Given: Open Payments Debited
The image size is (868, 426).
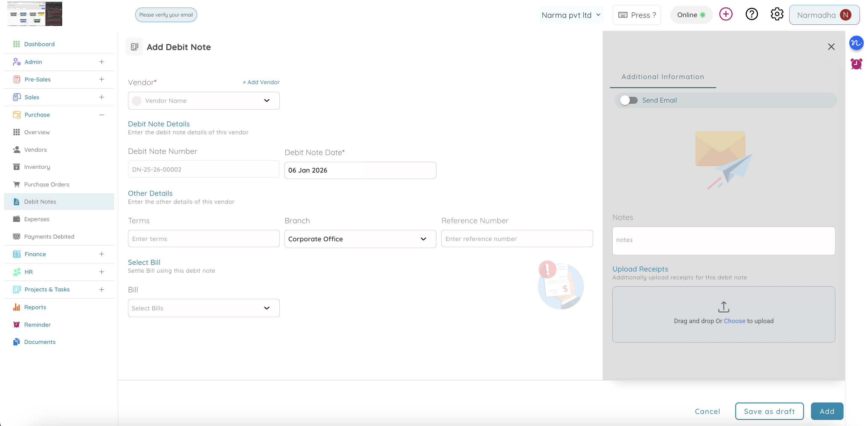Looking at the screenshot, I should (49, 237).
